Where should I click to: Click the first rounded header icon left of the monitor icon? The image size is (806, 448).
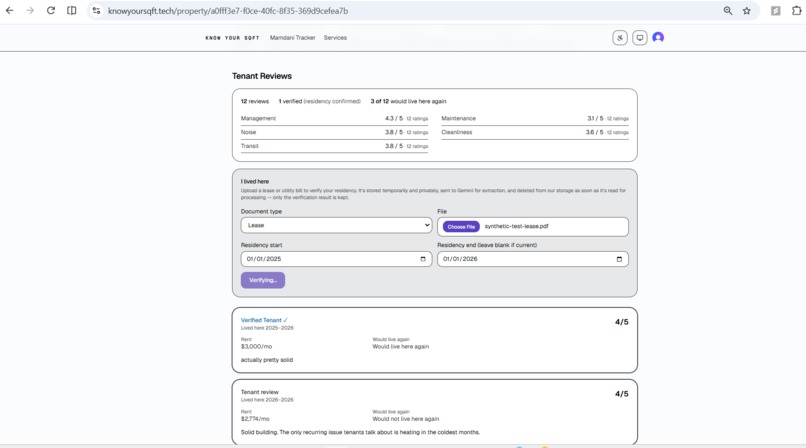[620, 38]
